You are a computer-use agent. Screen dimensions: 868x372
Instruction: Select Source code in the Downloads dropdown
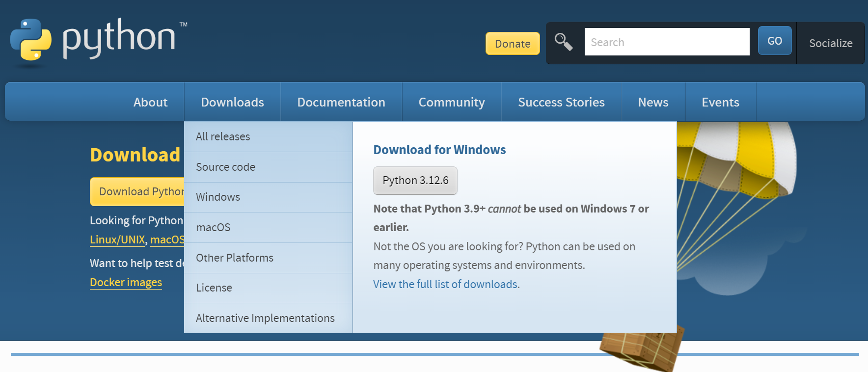[x=268, y=167]
